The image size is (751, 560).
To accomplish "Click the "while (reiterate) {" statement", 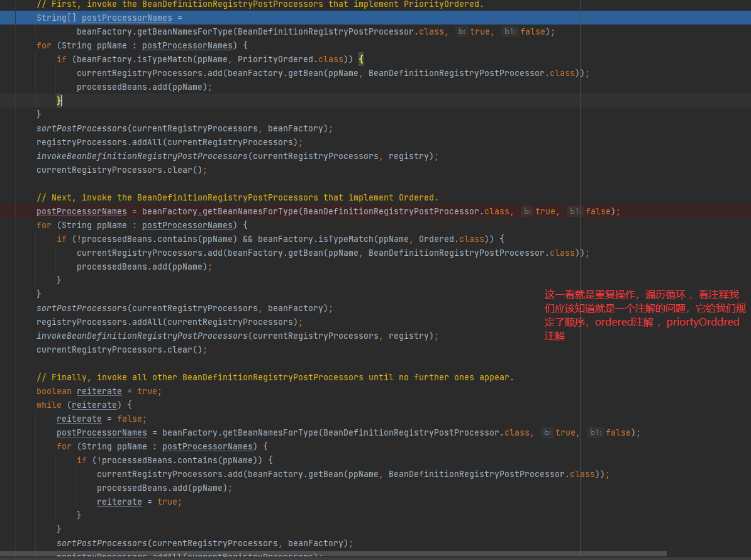I will coord(84,405).
